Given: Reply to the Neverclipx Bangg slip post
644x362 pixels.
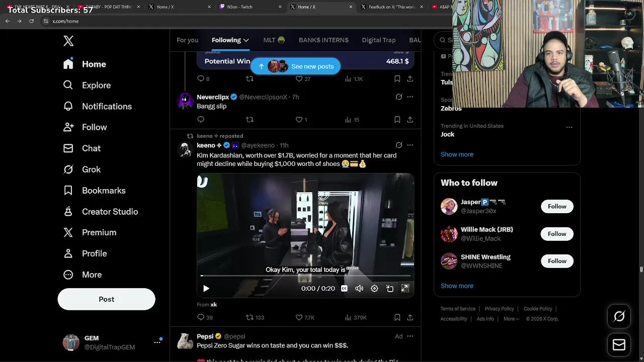Looking at the screenshot, I should (x=201, y=120).
